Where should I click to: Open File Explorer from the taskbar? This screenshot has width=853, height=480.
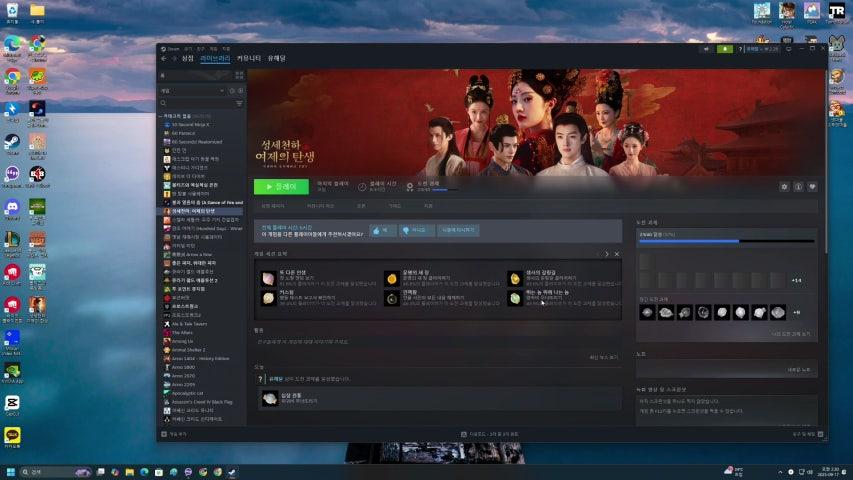coord(129,472)
